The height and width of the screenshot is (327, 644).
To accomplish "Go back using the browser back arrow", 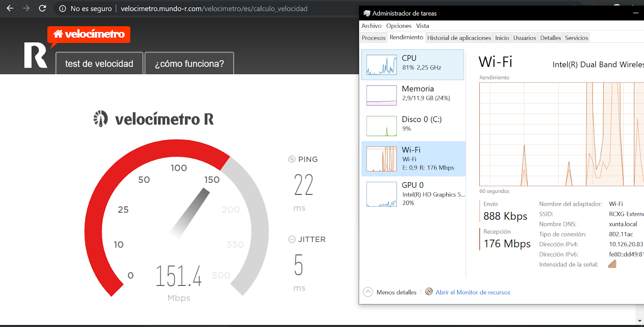I will tap(10, 8).
